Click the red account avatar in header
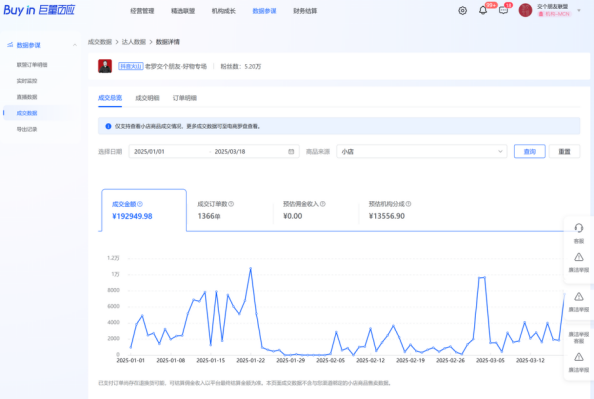 click(525, 10)
